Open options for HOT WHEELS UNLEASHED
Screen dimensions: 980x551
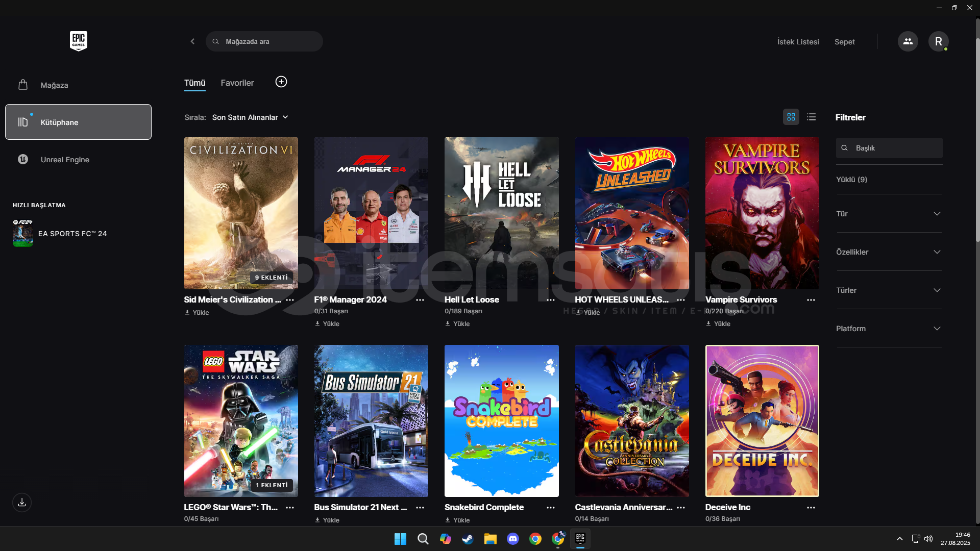[x=681, y=300]
